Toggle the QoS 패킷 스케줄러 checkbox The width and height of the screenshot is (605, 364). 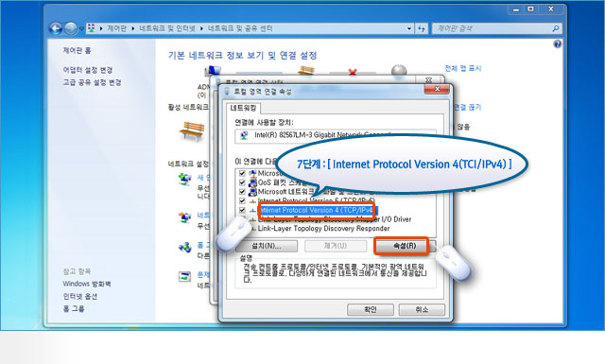[242, 182]
